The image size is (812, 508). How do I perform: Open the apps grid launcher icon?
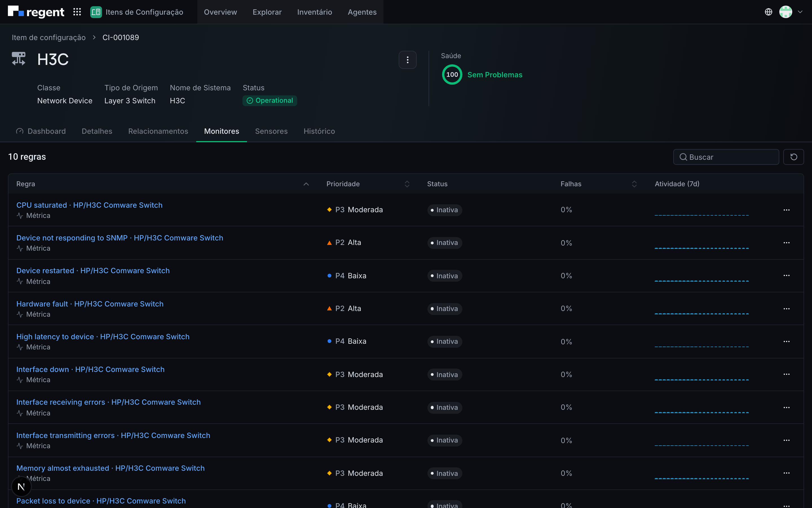click(77, 12)
